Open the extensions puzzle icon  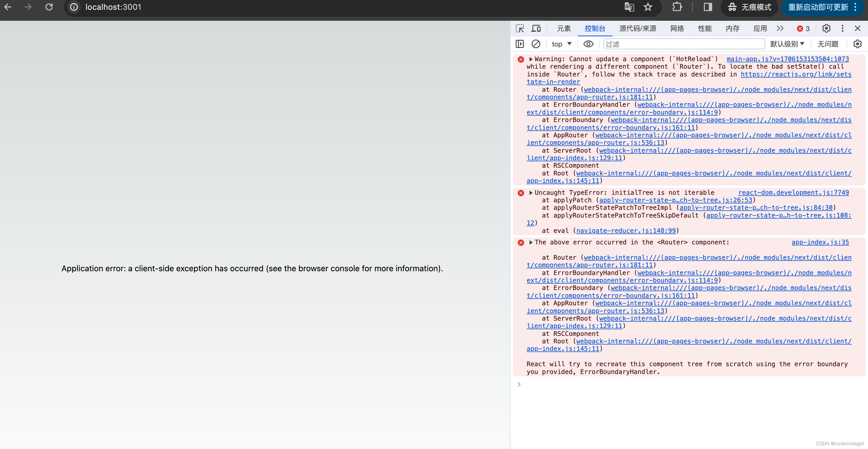click(677, 7)
